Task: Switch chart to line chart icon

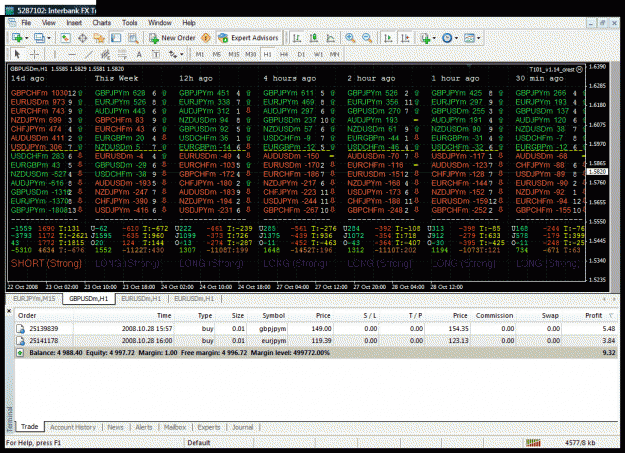Action: click(x=330, y=38)
